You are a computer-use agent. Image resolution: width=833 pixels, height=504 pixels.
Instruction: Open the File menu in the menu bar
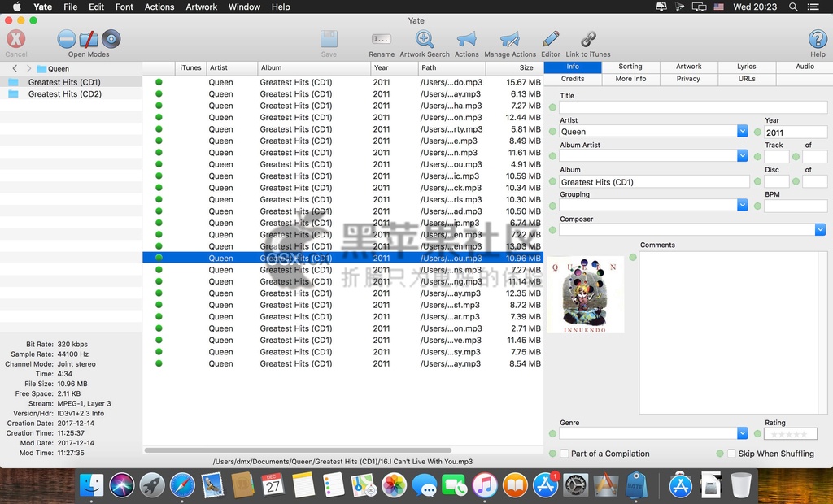tap(70, 7)
